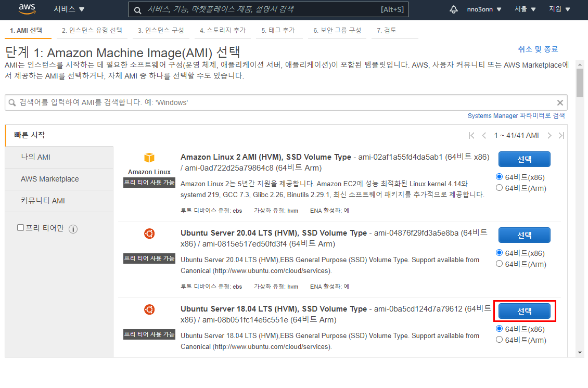Image resolution: width=588 pixels, height=388 pixels.
Task: Click 선택 button for Amazon Linux 2 AMI
Action: click(x=524, y=159)
